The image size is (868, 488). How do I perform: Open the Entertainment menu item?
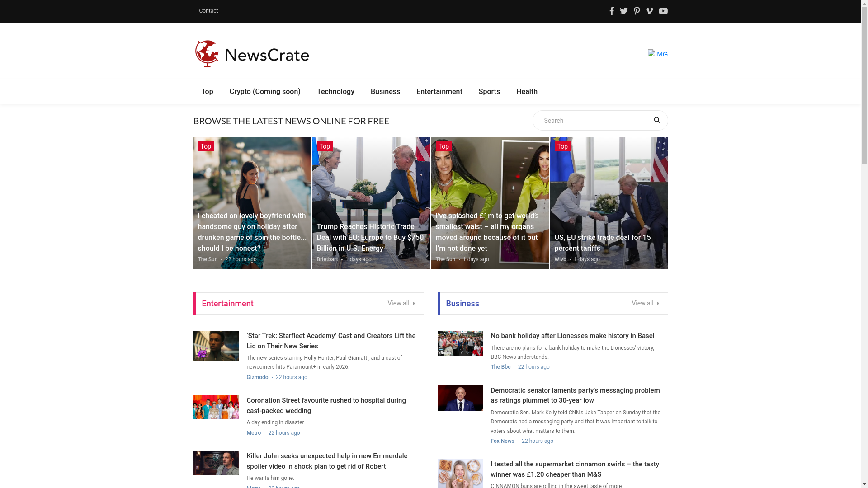coord(439,91)
